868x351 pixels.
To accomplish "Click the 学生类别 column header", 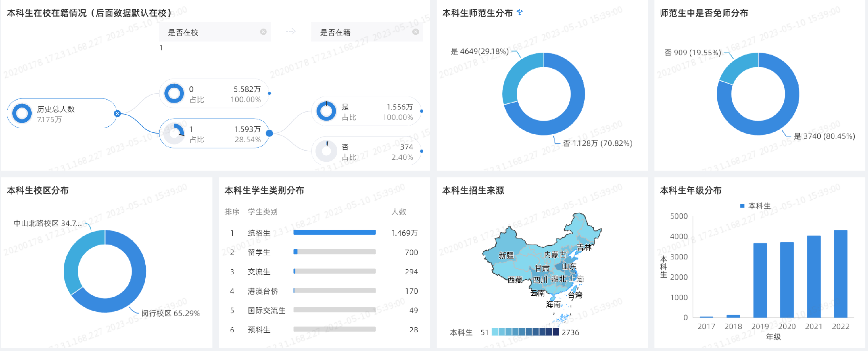I will (x=263, y=212).
